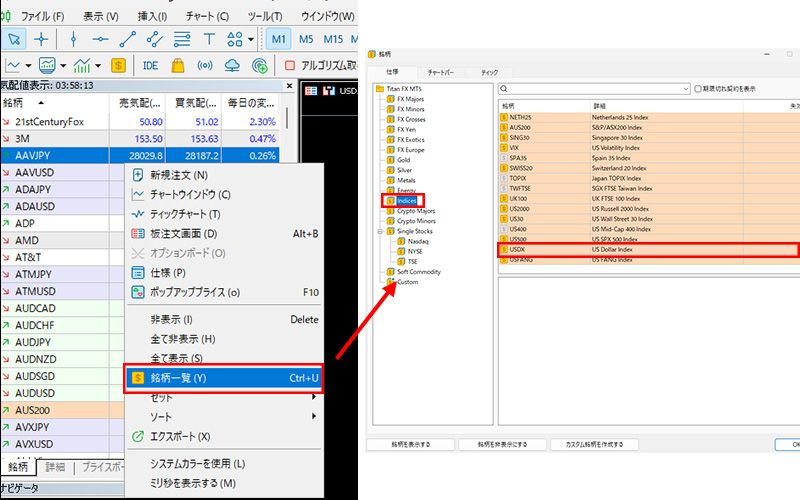Select the trendline drawing tool
The height and width of the screenshot is (500, 800).
(127, 39)
